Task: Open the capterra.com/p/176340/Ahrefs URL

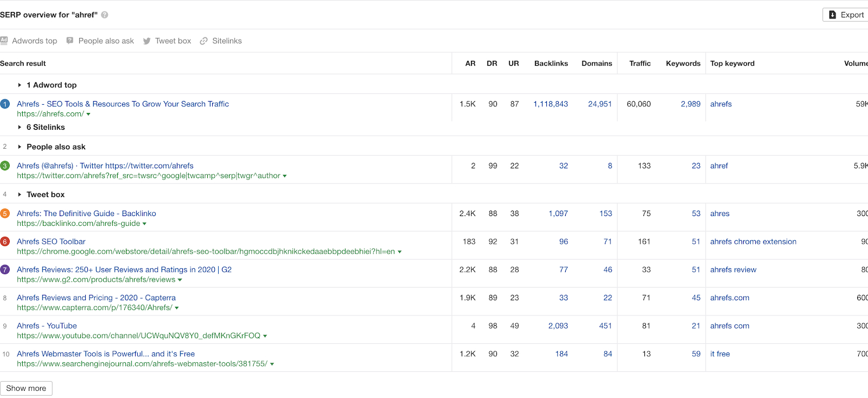Action: tap(94, 307)
